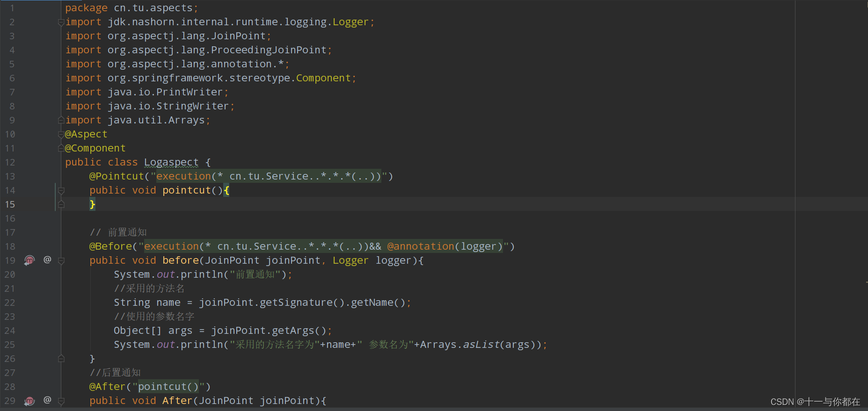Click the After method name on line 29

[x=177, y=401]
